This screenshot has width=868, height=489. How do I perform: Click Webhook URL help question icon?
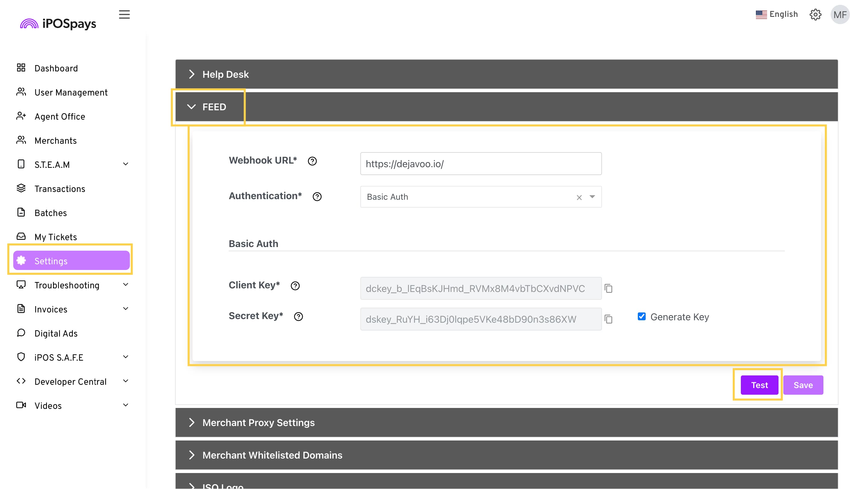click(x=312, y=161)
